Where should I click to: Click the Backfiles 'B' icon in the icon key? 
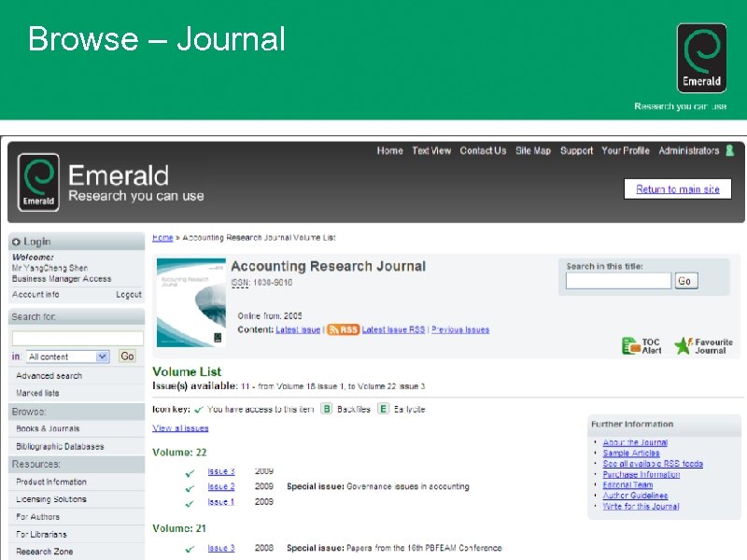pos(327,409)
